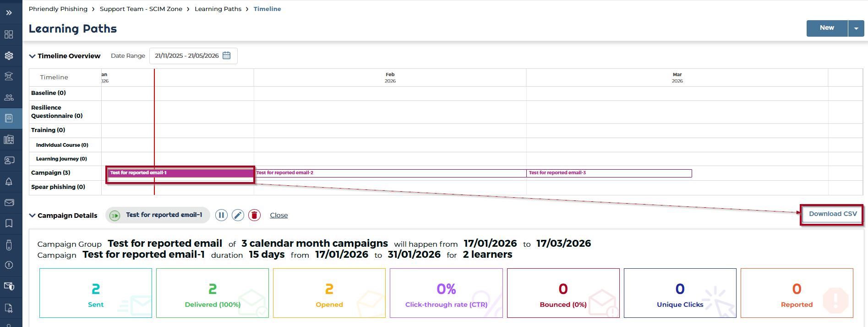
Task: Open the date range calendar icon
Action: pyautogui.click(x=226, y=55)
